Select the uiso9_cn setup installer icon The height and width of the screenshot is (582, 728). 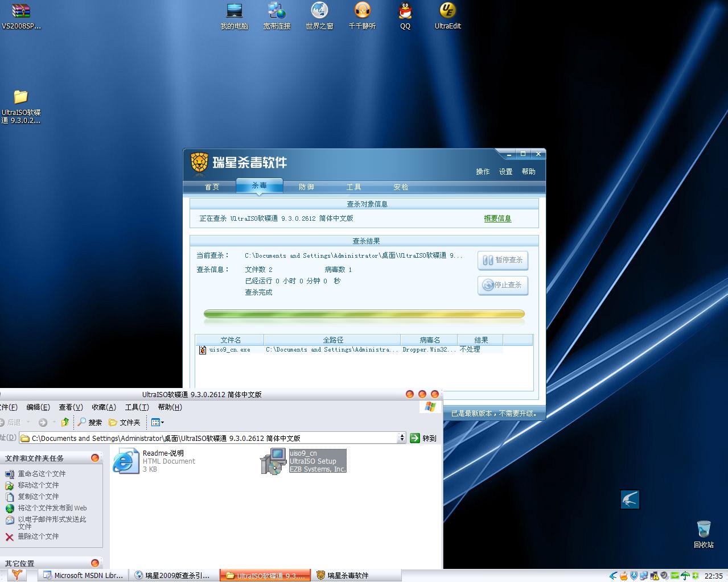(273, 461)
